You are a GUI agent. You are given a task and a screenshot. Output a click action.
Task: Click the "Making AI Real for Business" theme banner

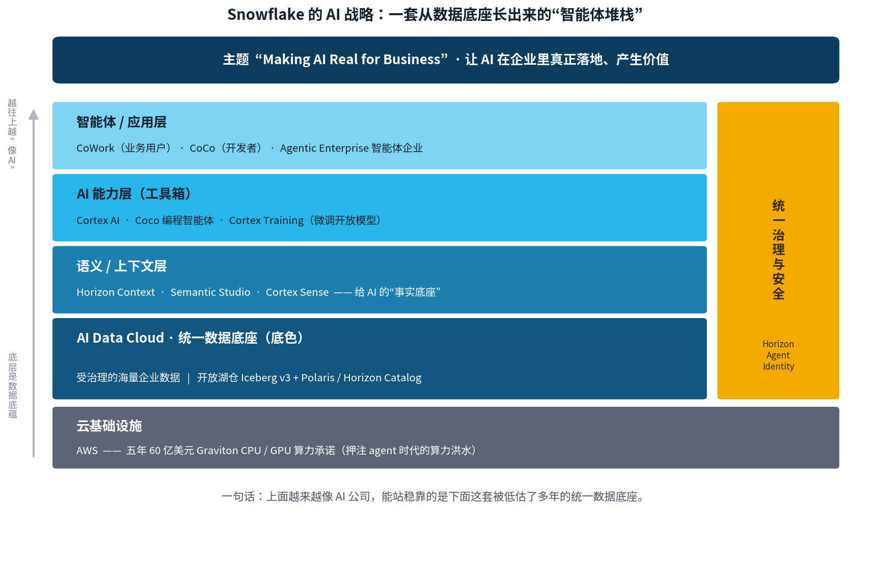(446, 60)
